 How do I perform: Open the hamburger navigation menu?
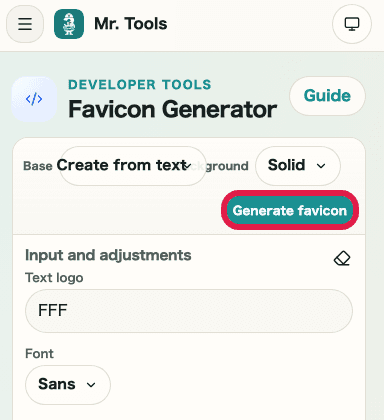(x=25, y=24)
